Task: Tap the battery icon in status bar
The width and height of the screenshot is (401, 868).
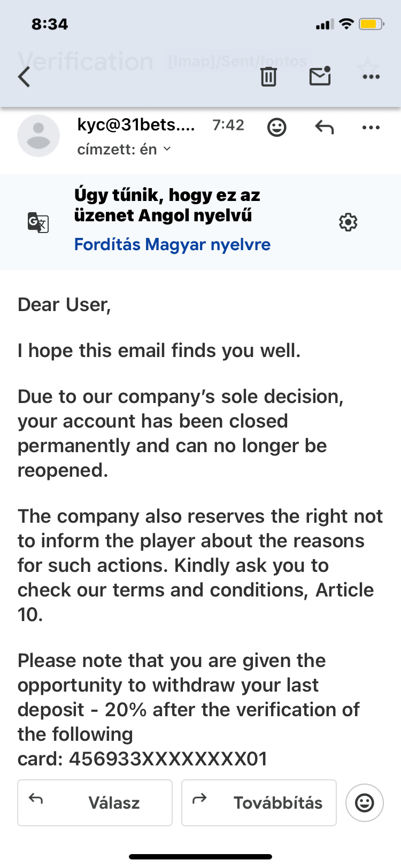Action: (x=371, y=24)
